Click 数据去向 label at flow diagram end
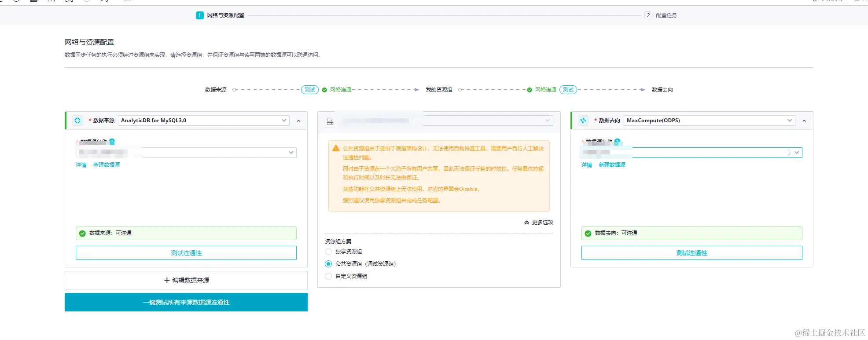Screen dimensions: 868x340 [662, 90]
